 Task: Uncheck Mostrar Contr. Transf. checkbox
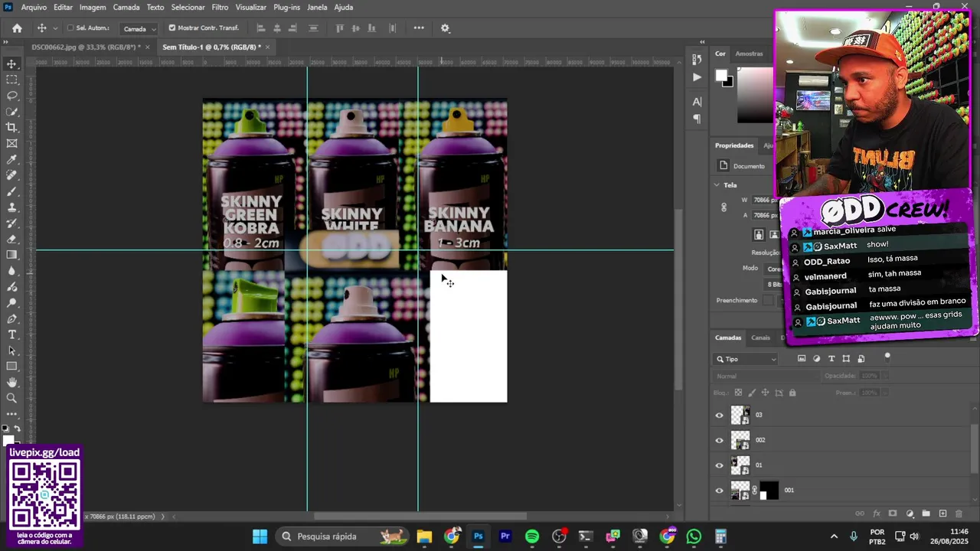pyautogui.click(x=171, y=28)
